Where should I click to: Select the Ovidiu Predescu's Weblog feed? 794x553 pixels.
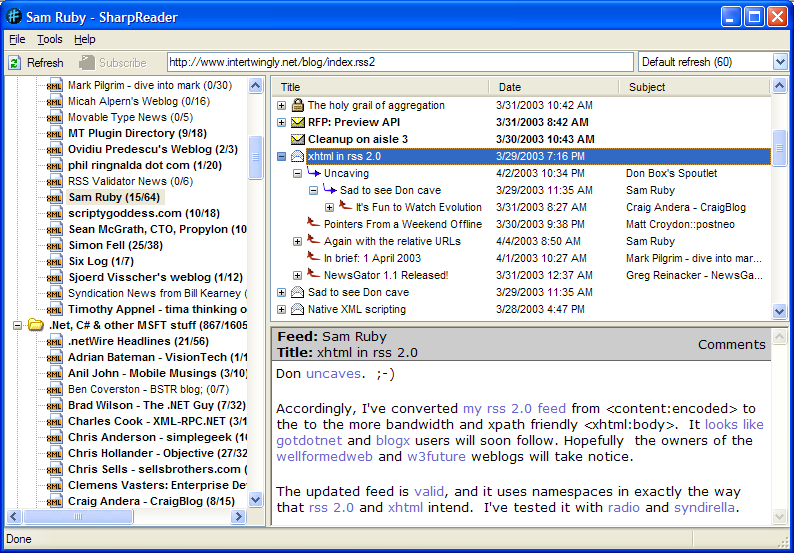click(153, 149)
